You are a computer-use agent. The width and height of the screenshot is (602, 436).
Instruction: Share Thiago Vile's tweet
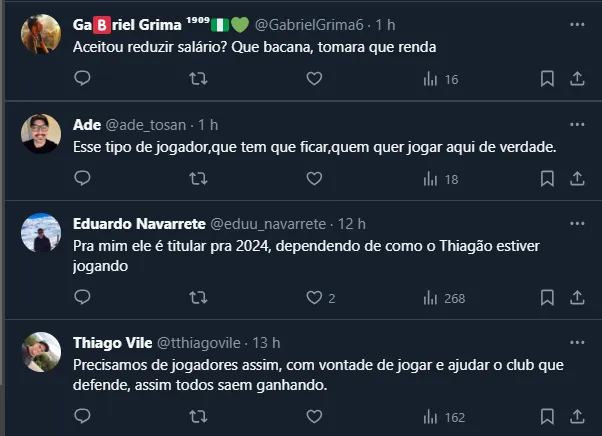click(576, 418)
